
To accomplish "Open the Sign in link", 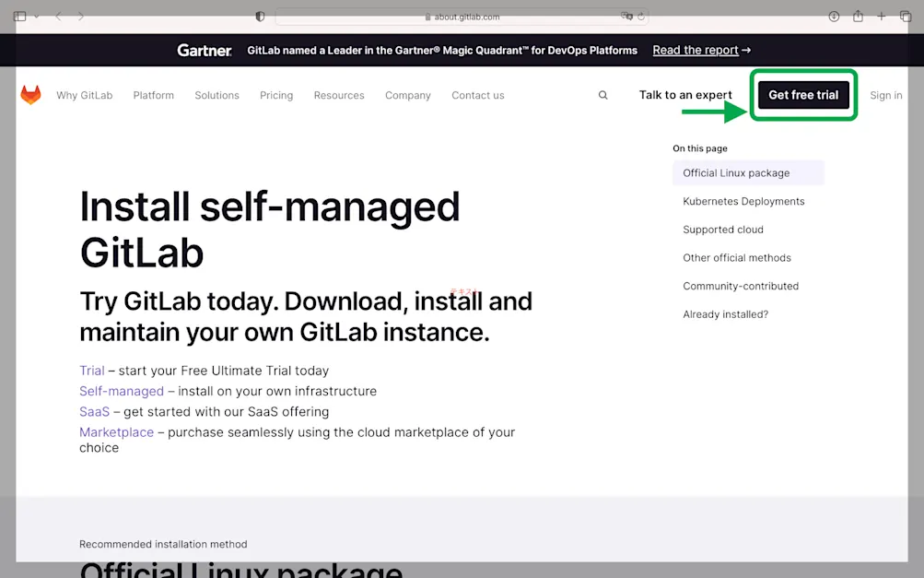I will pos(885,95).
